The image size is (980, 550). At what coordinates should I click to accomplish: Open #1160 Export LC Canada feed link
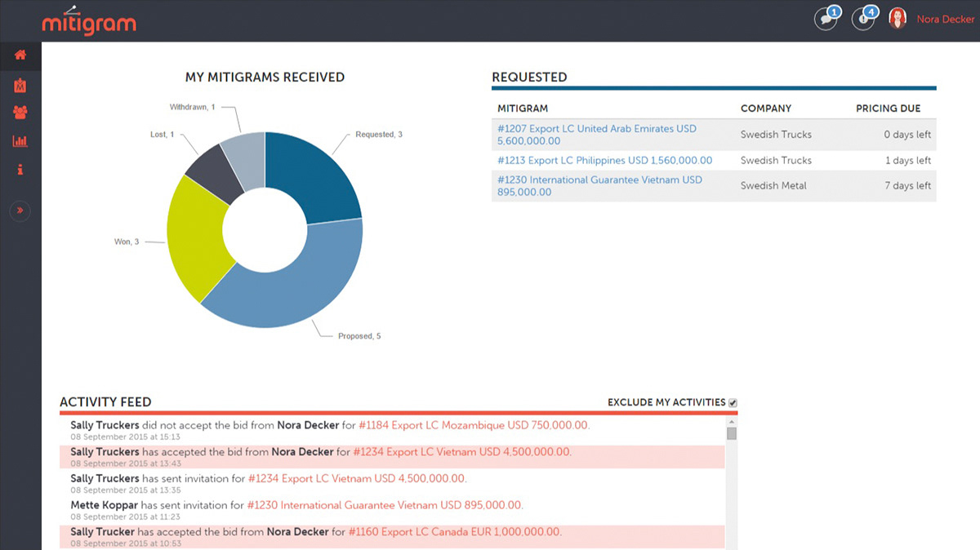click(455, 532)
